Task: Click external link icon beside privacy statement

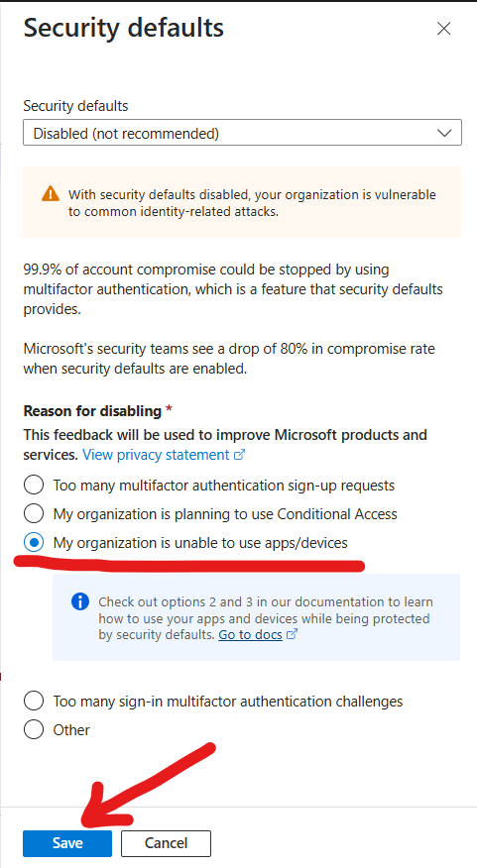Action: tap(239, 455)
